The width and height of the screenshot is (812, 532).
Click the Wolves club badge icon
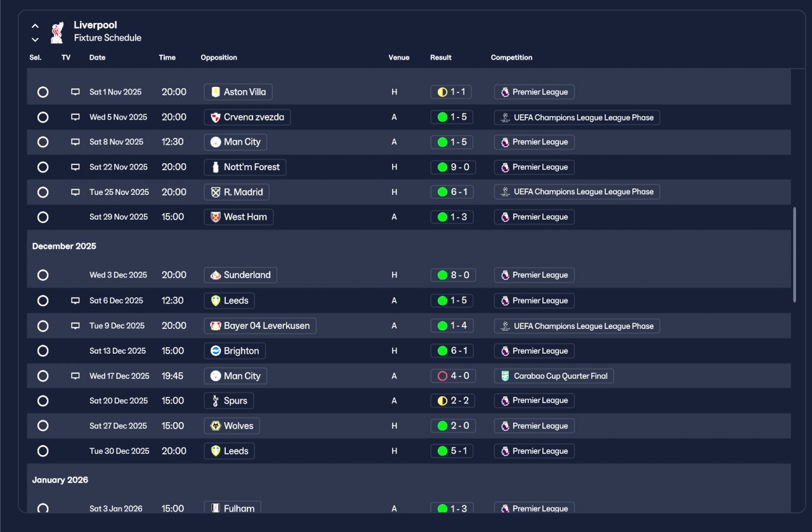click(216, 426)
